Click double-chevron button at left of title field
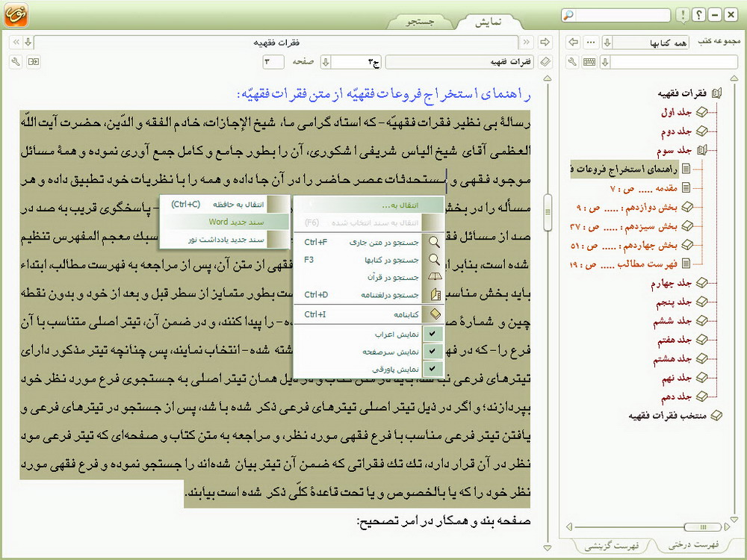 (16, 43)
